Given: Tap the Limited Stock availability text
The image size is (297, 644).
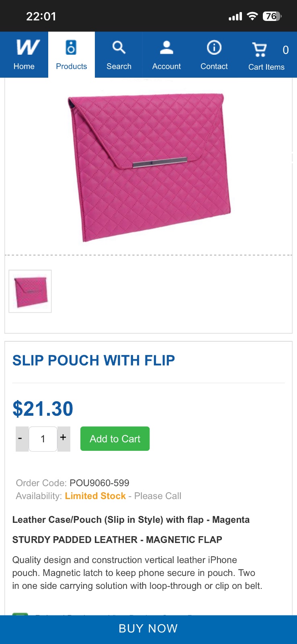Looking at the screenshot, I should pos(95,496).
